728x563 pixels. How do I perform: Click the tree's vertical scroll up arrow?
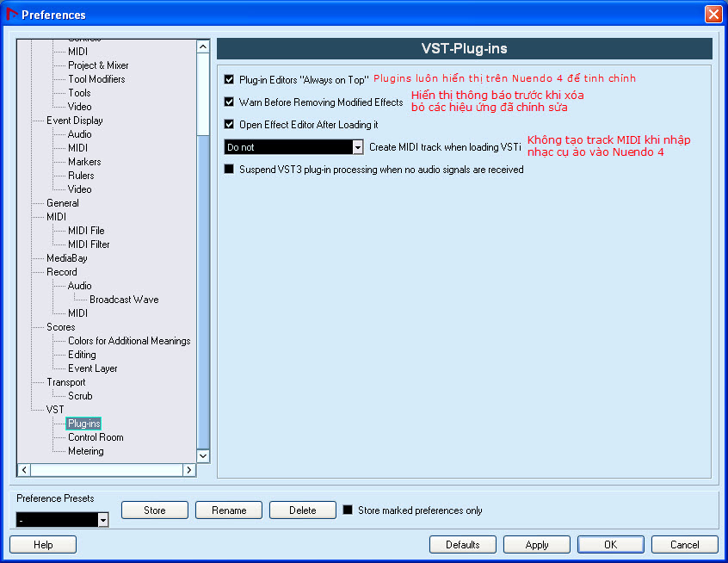(x=203, y=46)
